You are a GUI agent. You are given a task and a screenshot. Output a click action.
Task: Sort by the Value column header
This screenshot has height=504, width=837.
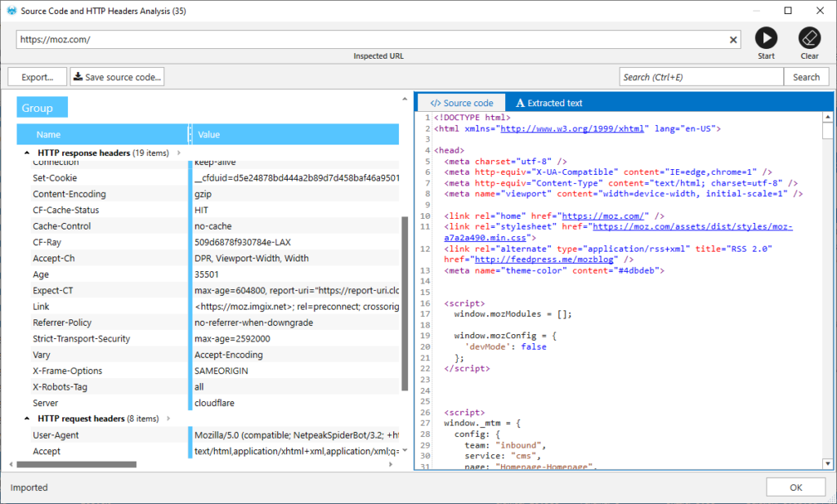coord(295,135)
